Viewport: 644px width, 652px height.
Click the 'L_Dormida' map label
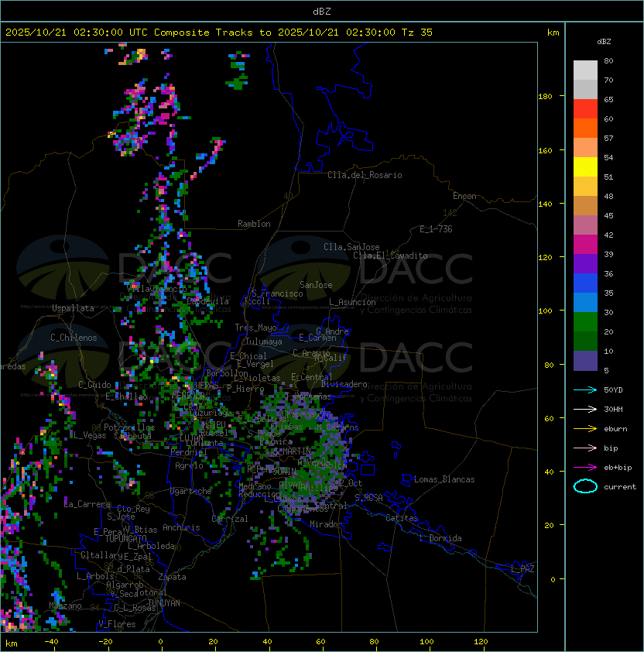pyautogui.click(x=440, y=538)
